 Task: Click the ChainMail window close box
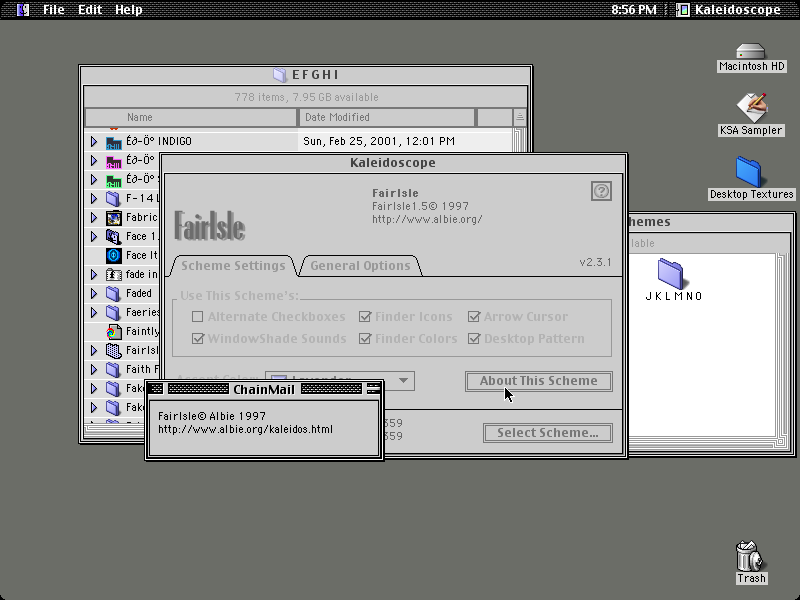click(156, 389)
